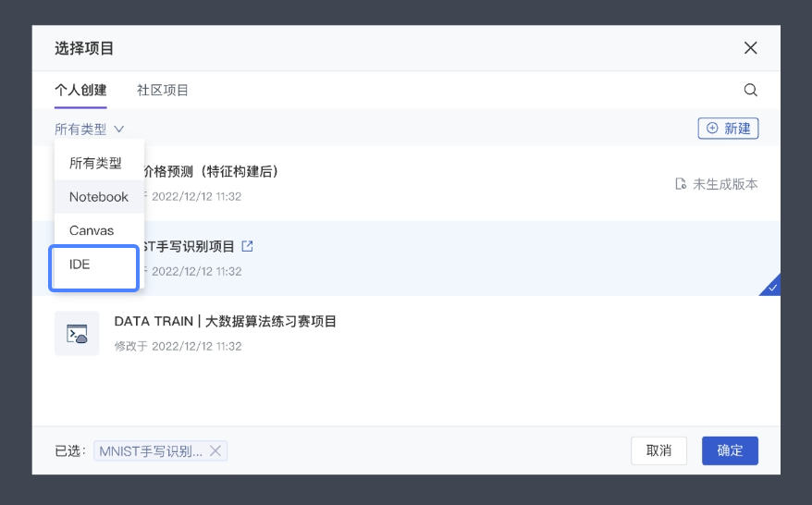Select Notebook in the type filter
This screenshot has height=505, width=812.
click(99, 197)
